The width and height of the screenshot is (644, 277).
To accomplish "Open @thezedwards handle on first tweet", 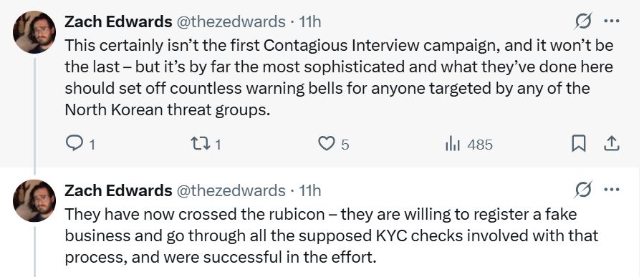I will click(231, 21).
